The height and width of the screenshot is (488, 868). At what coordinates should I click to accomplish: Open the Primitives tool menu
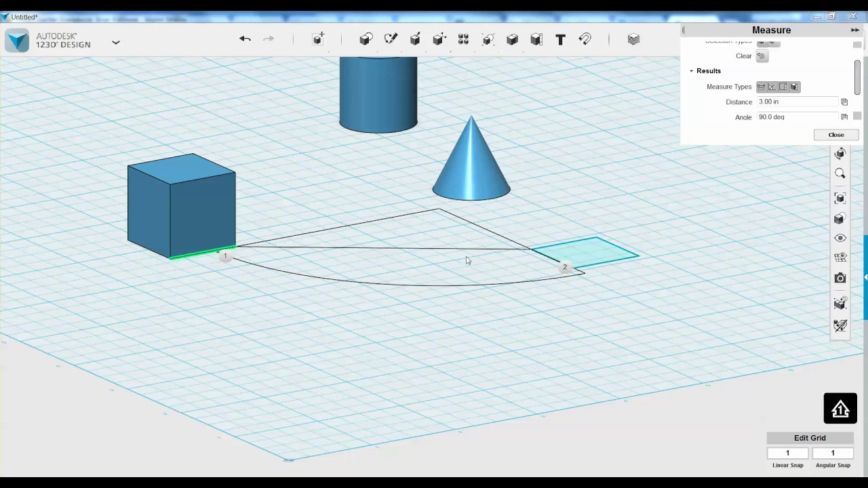[366, 39]
